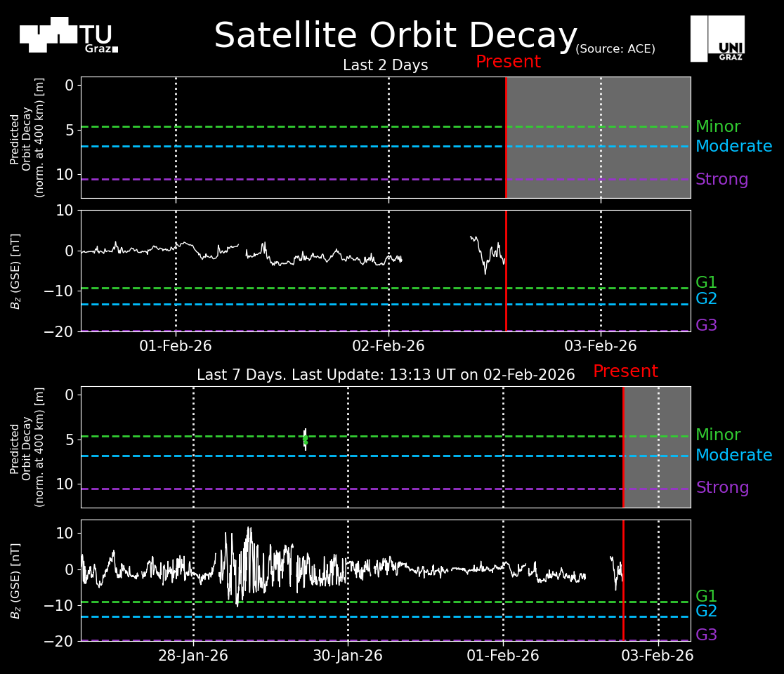Click the Satellite Orbit Decay title
The width and height of the screenshot is (784, 674).
pyautogui.click(x=396, y=36)
